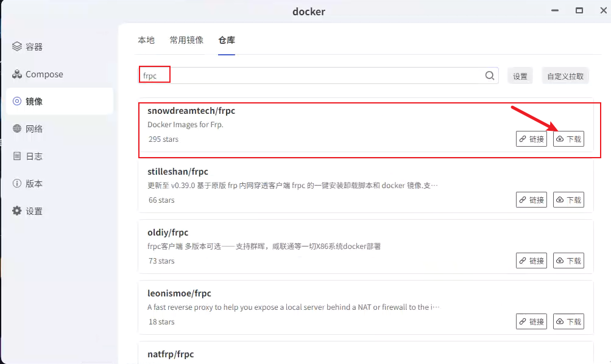Copy link for snowdreamtech/frpc
The width and height of the screenshot is (611, 364).
pyautogui.click(x=531, y=139)
